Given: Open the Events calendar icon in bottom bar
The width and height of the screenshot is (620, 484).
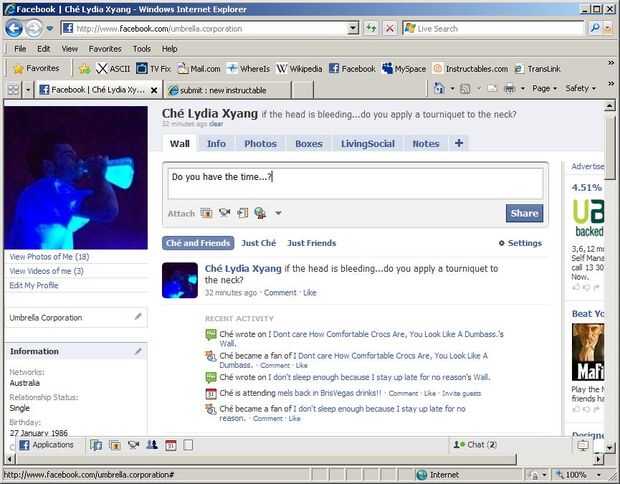Looking at the screenshot, I should point(170,445).
